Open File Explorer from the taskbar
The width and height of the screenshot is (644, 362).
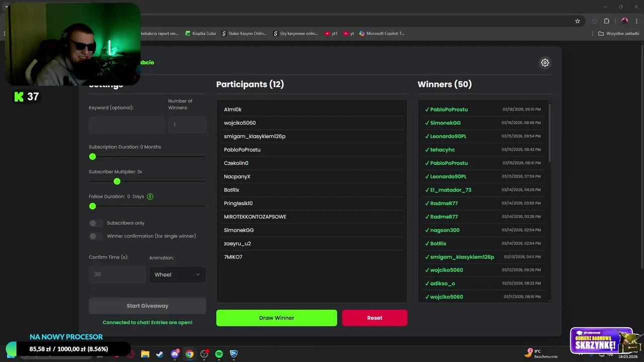(145, 354)
